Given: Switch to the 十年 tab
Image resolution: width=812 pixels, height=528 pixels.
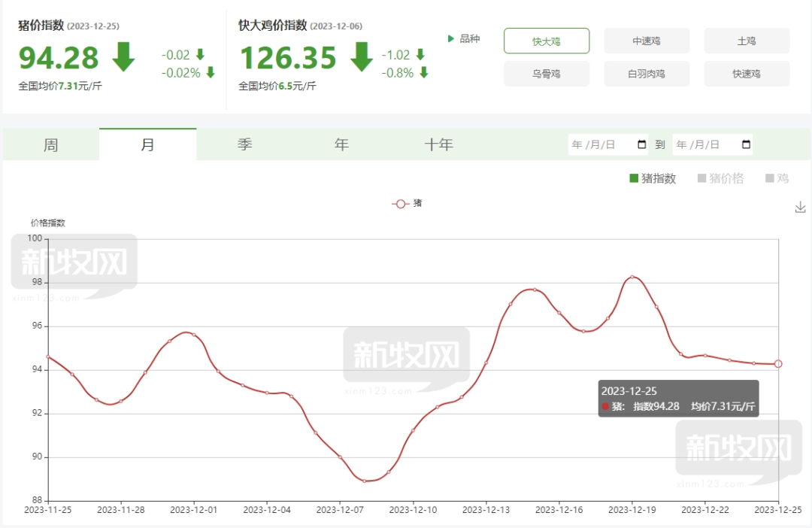Looking at the screenshot, I should coord(438,144).
